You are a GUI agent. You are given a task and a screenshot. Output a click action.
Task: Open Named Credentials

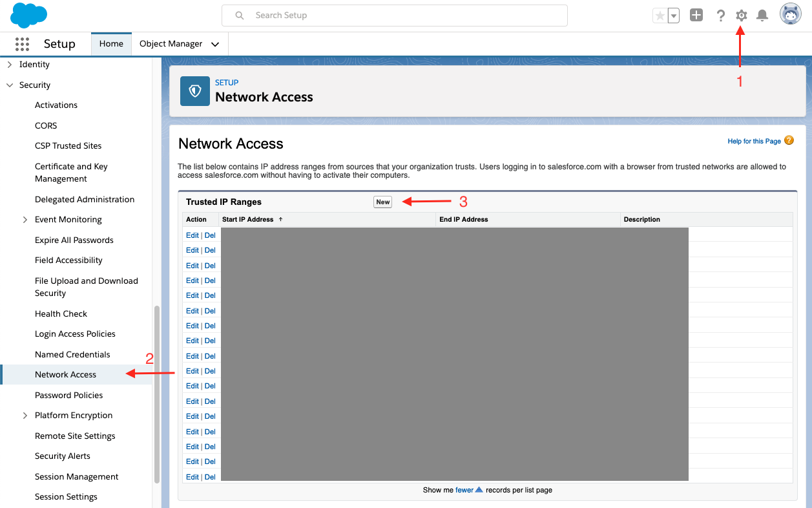tap(72, 355)
